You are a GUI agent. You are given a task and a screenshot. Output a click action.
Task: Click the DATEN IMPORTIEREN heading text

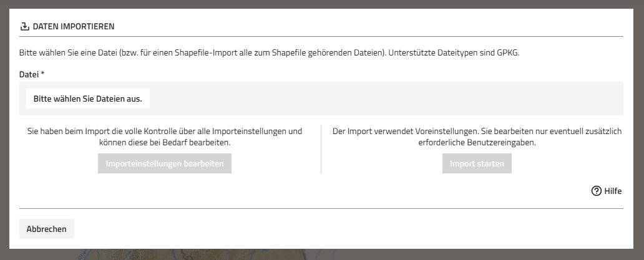click(x=74, y=27)
